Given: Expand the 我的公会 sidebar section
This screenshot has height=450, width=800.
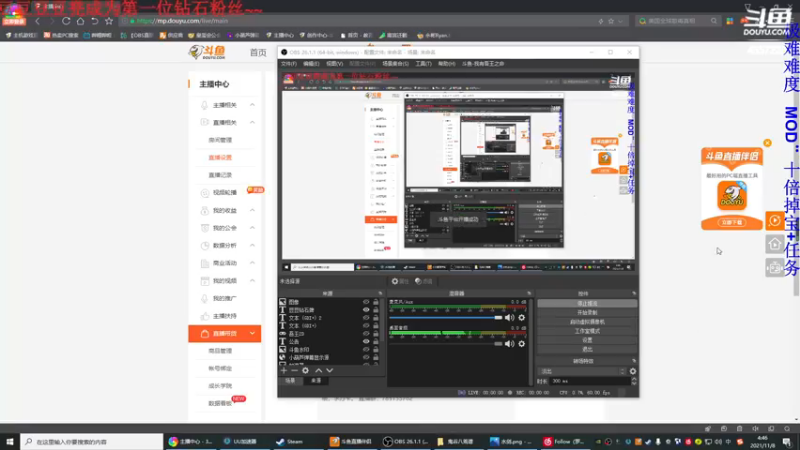Looking at the screenshot, I should 252,228.
